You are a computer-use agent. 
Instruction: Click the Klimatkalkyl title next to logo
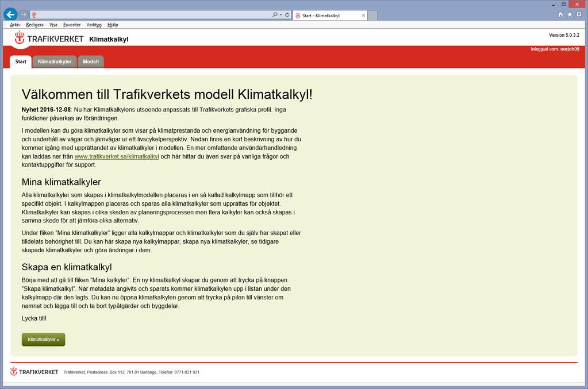click(x=109, y=39)
